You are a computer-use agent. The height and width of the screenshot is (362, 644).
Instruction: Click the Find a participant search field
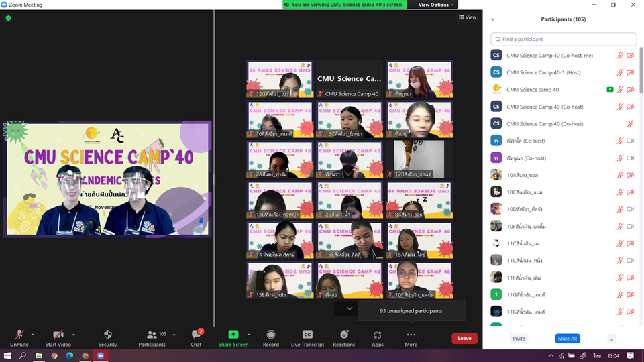click(562, 39)
